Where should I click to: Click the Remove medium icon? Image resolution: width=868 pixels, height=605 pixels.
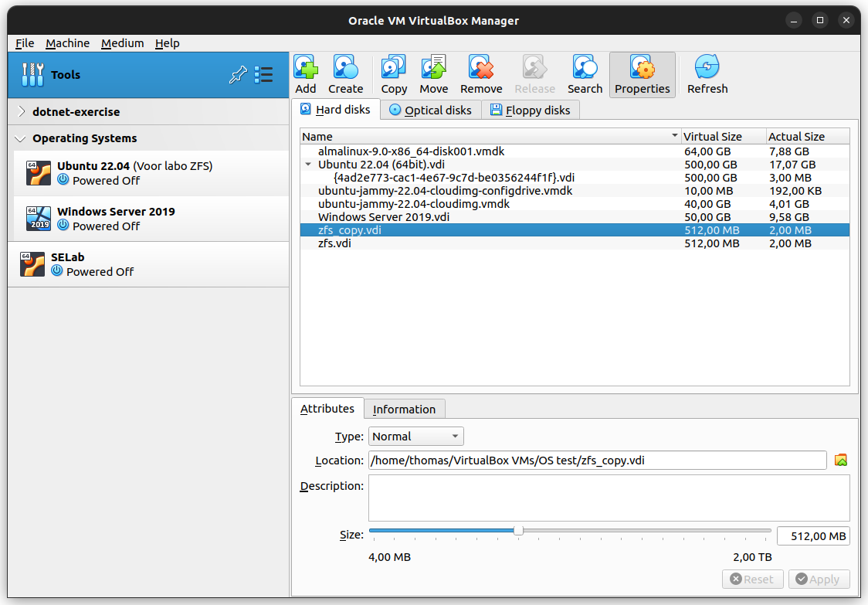(x=481, y=74)
